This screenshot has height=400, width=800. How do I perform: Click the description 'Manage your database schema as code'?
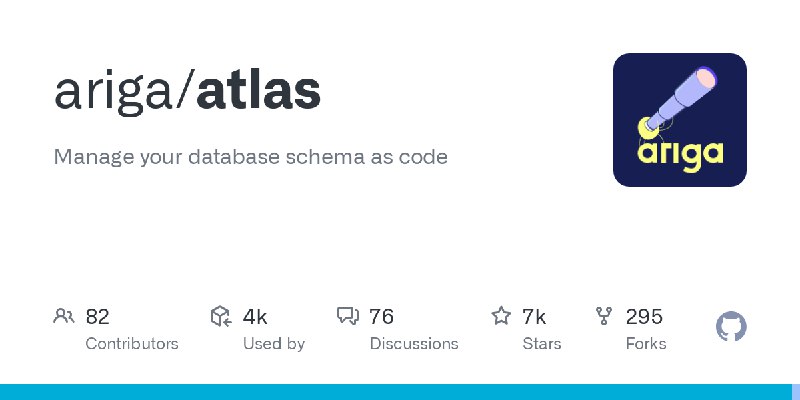point(251,157)
